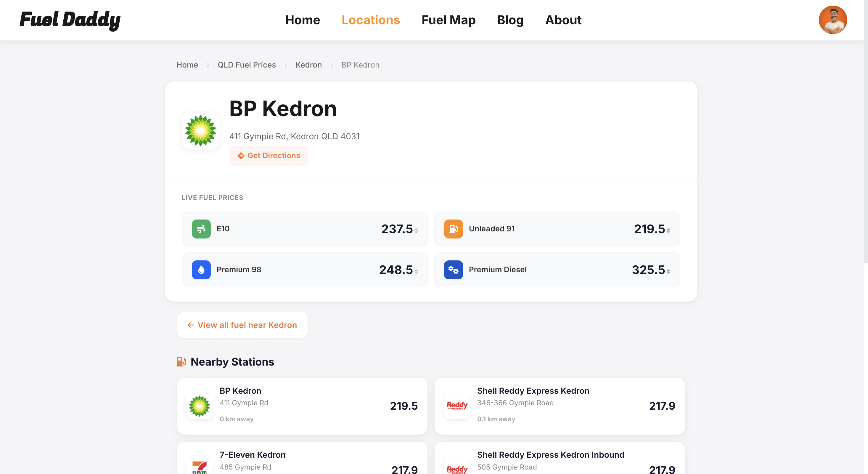868x474 pixels.
Task: Click the BP logo beside the station title
Action: 200,130
